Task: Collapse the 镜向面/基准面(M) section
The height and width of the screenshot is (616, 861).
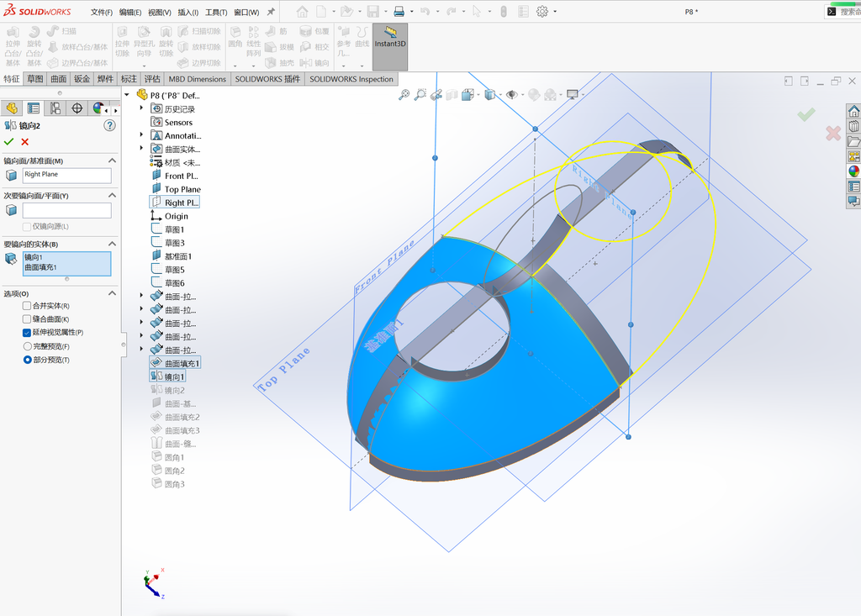Action: click(x=112, y=161)
